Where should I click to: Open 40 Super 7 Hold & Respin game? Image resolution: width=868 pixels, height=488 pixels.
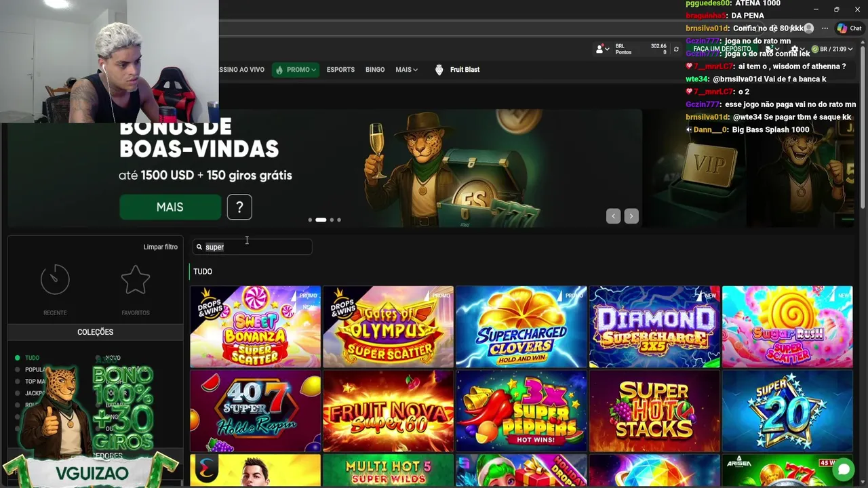click(x=255, y=411)
